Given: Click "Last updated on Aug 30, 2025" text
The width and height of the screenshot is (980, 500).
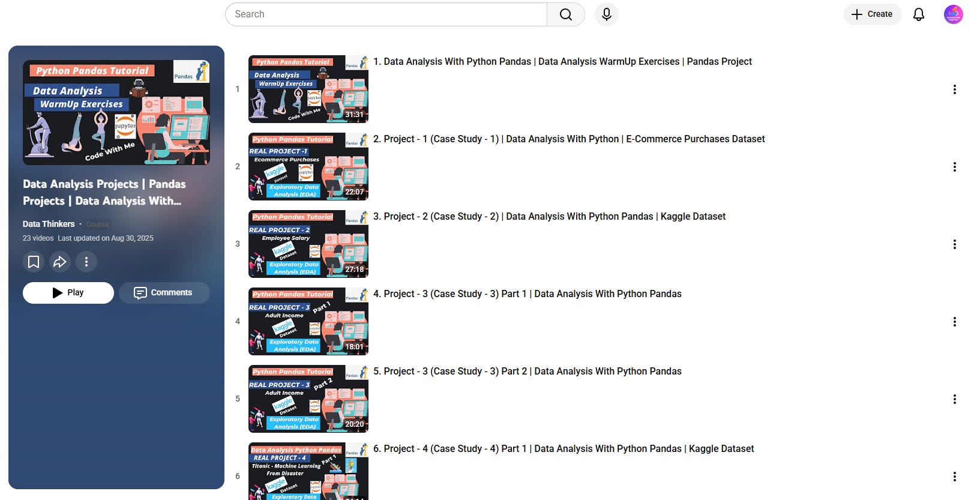Looking at the screenshot, I should click(106, 238).
